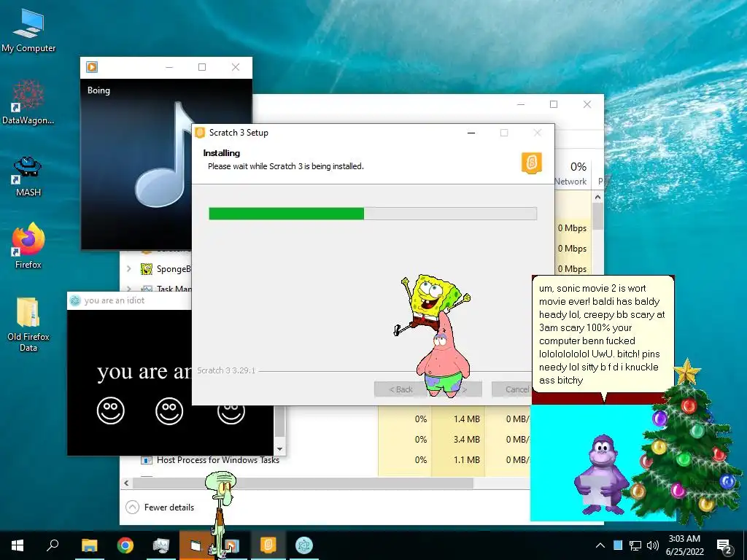Launch Google Chrome from the taskbar
This screenshot has height=560, width=747.
pos(125,545)
